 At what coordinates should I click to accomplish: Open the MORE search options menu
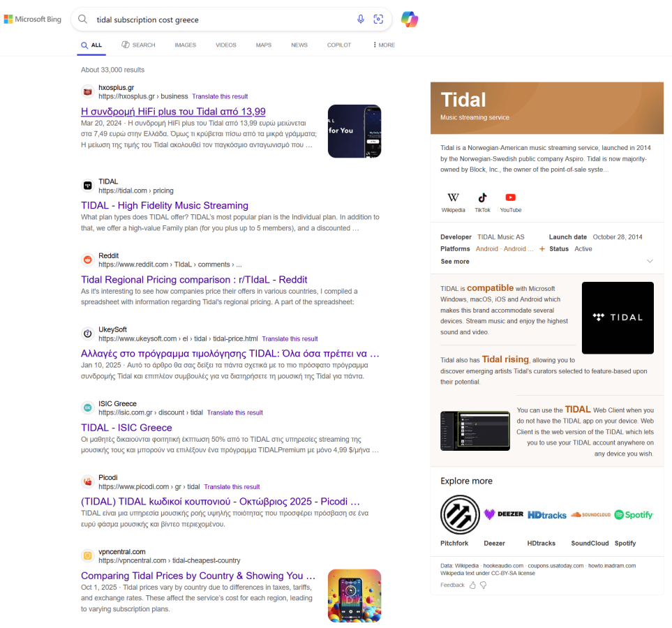tap(384, 45)
